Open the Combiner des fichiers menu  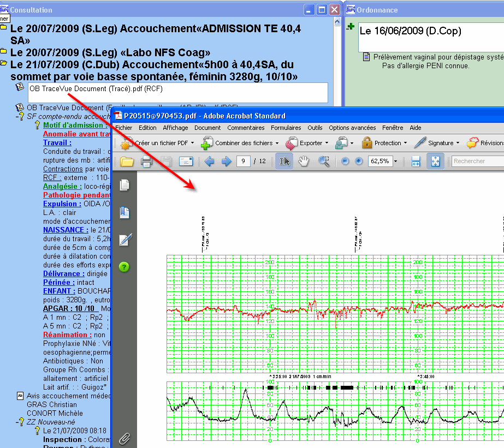[240, 143]
